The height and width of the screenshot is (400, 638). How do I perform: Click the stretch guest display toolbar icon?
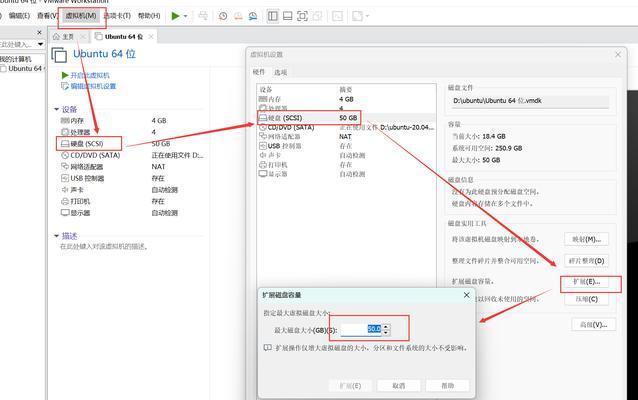(x=357, y=16)
